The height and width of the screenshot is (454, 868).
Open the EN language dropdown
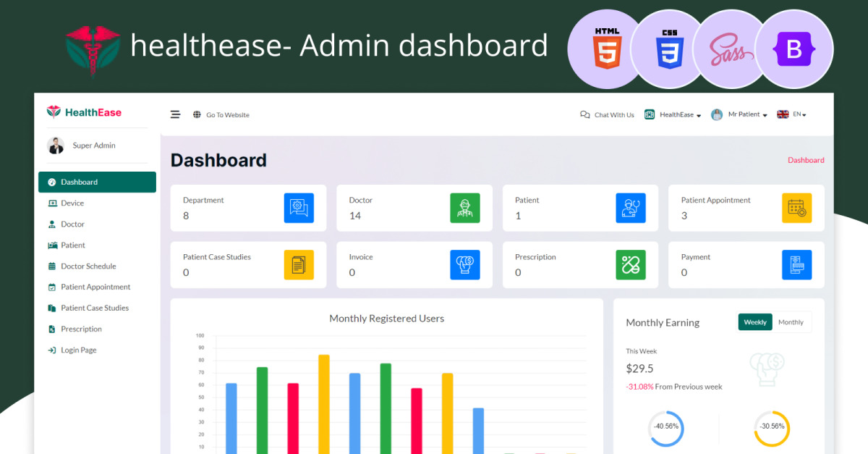tap(791, 114)
